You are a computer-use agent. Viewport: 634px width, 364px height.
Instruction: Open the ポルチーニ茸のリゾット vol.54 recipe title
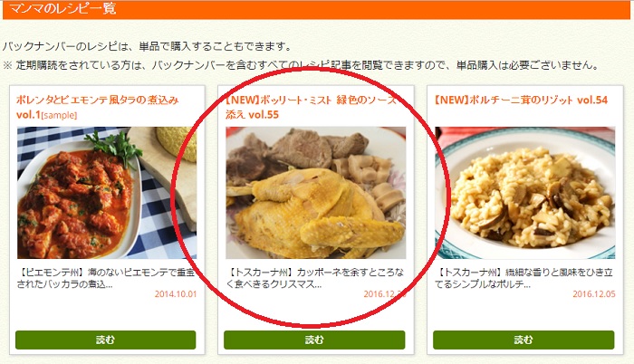tap(521, 100)
